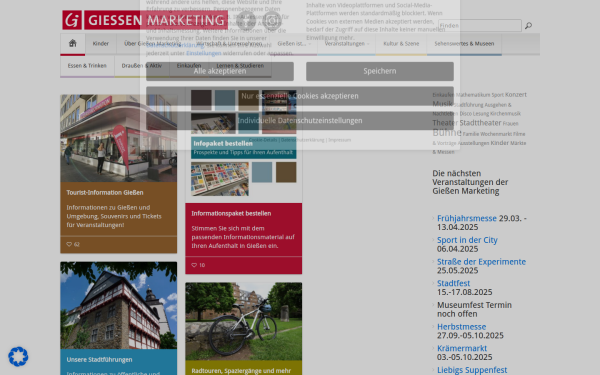Open the Frühjahrsmesse event link

[x=466, y=218]
